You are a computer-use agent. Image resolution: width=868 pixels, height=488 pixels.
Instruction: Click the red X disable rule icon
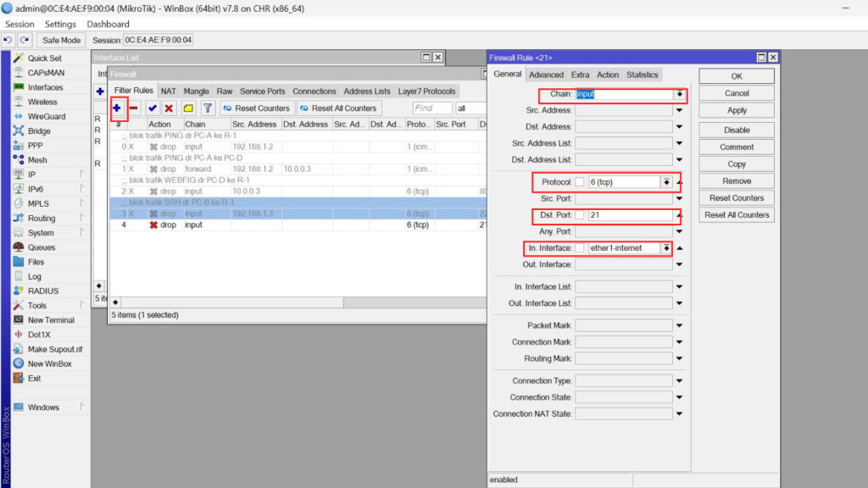[x=169, y=108]
